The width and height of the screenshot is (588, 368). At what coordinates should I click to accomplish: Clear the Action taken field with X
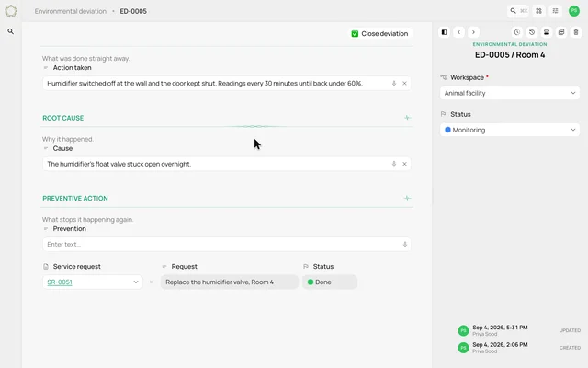[404, 84]
